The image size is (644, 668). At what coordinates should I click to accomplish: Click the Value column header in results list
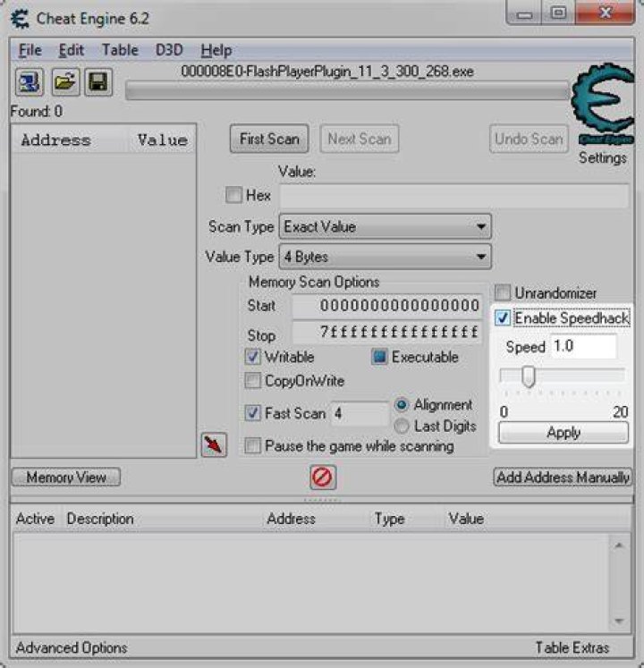tap(163, 140)
